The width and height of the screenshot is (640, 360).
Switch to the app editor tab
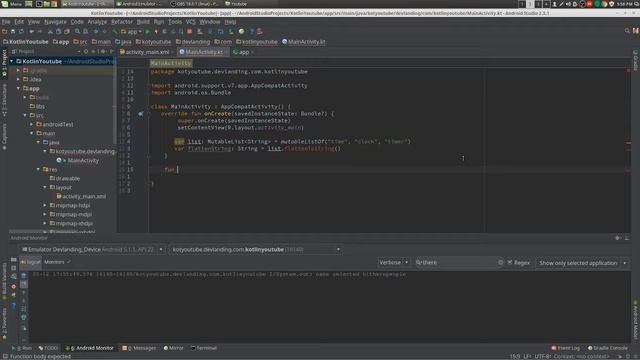(243, 52)
